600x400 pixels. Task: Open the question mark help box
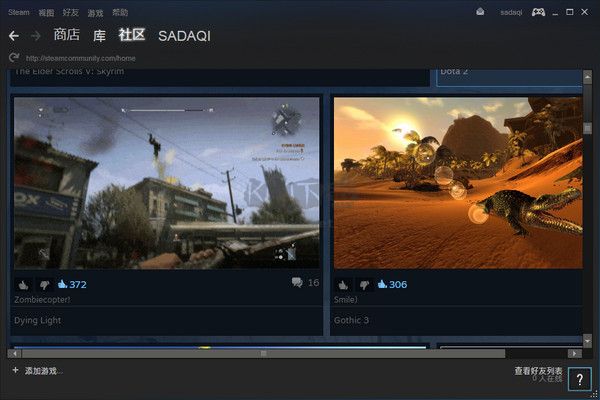(x=580, y=379)
